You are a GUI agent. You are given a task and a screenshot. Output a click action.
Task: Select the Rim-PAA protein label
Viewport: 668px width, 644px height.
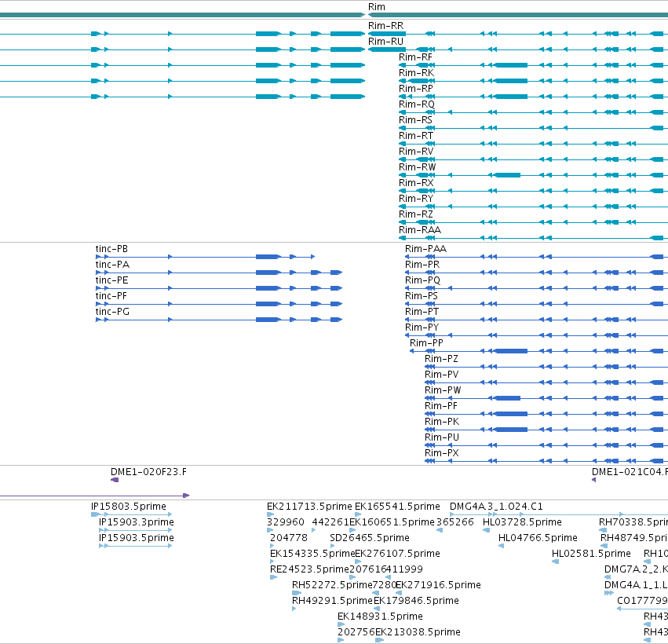click(425, 249)
